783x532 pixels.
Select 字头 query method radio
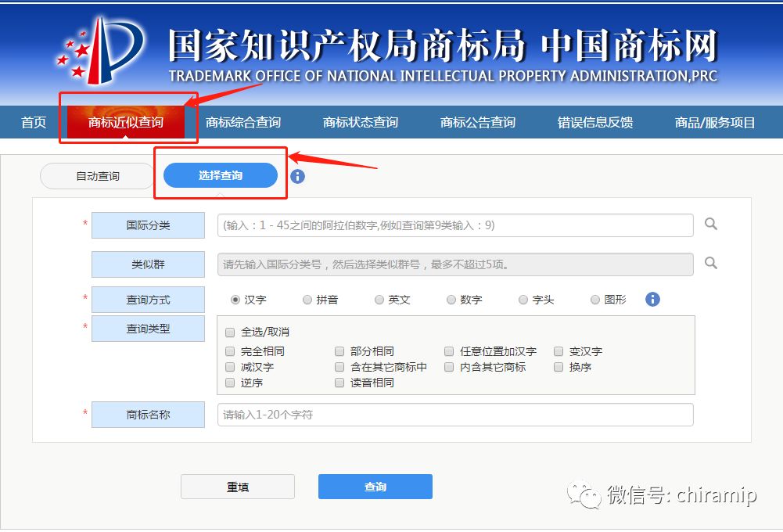pyautogui.click(x=523, y=300)
